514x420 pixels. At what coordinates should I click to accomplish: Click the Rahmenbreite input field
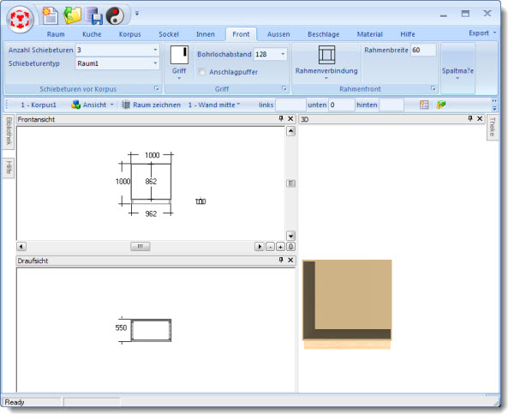pyautogui.click(x=422, y=51)
